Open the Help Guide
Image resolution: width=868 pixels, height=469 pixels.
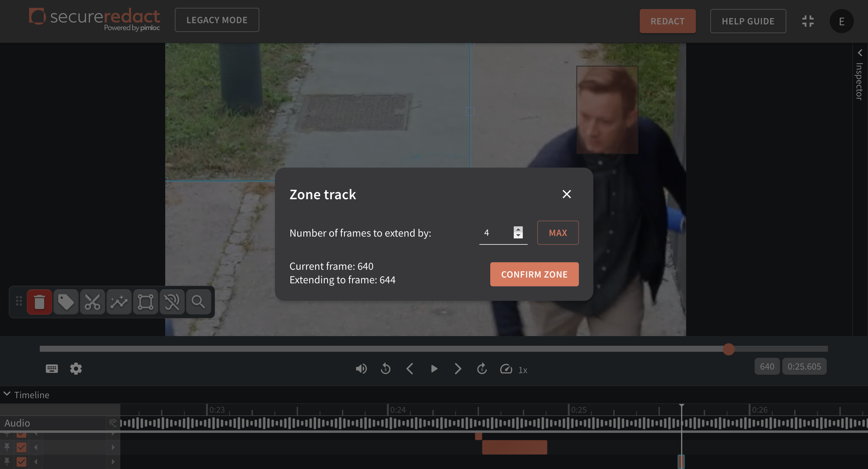point(748,21)
